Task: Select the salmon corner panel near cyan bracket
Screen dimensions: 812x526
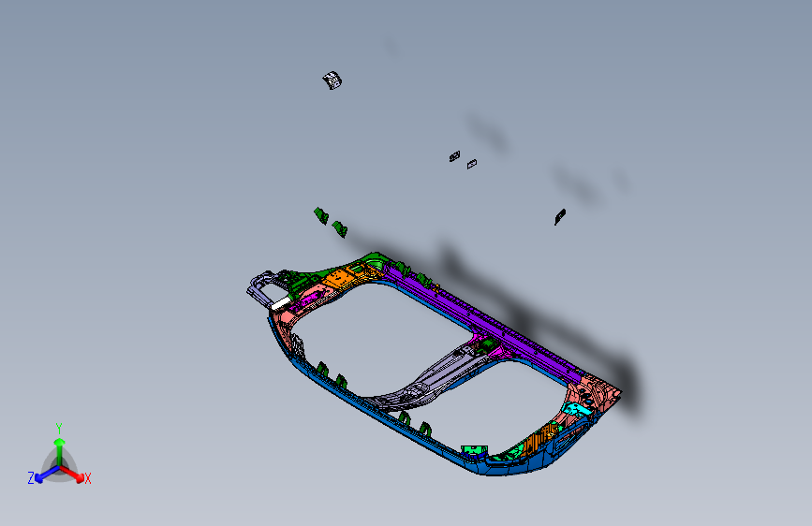Action: coord(596,391)
